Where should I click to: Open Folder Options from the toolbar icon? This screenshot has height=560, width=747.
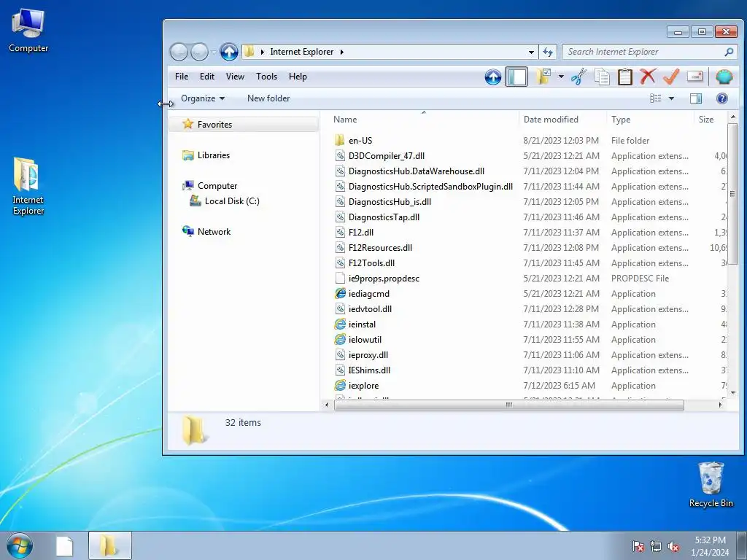click(543, 77)
